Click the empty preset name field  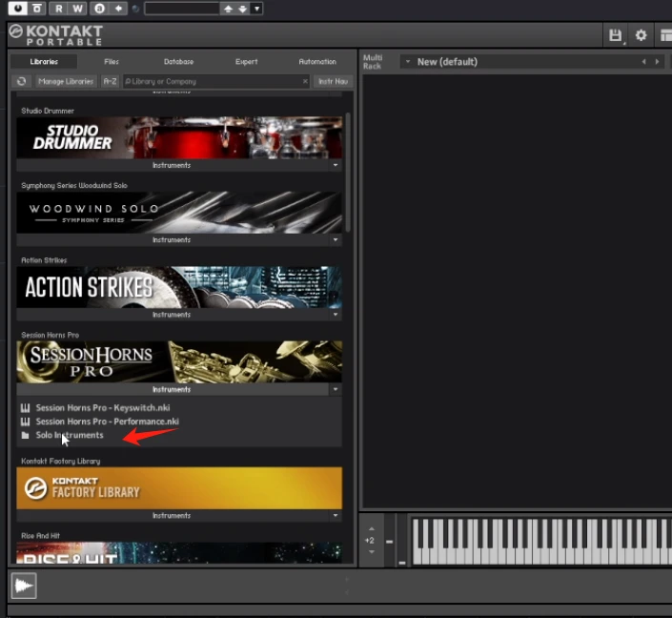tap(182, 9)
